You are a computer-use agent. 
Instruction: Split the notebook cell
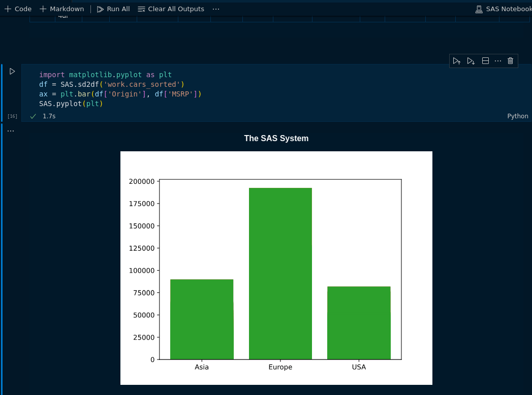[x=485, y=60]
